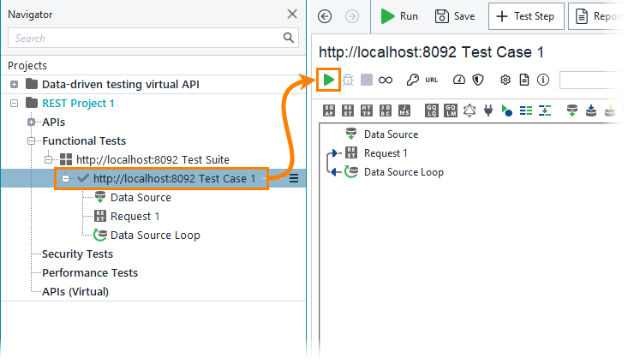Select Security Tests node

pyautogui.click(x=78, y=254)
